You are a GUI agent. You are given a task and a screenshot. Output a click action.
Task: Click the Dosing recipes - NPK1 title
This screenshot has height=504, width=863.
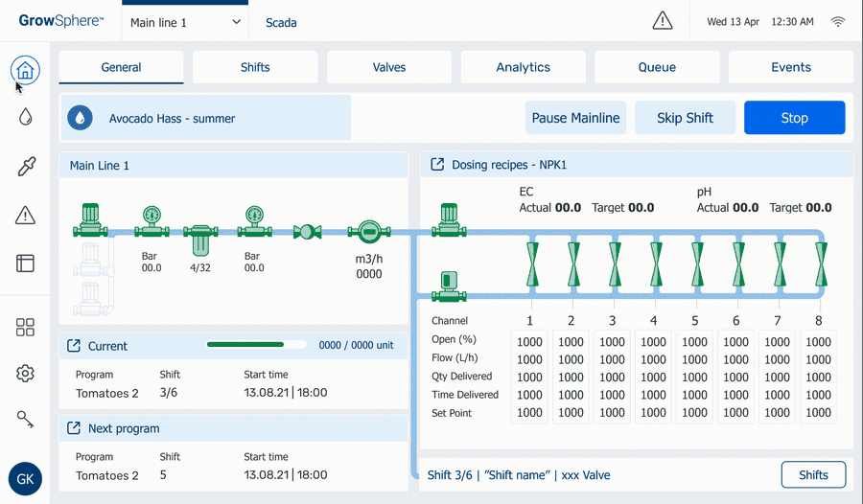pos(509,165)
